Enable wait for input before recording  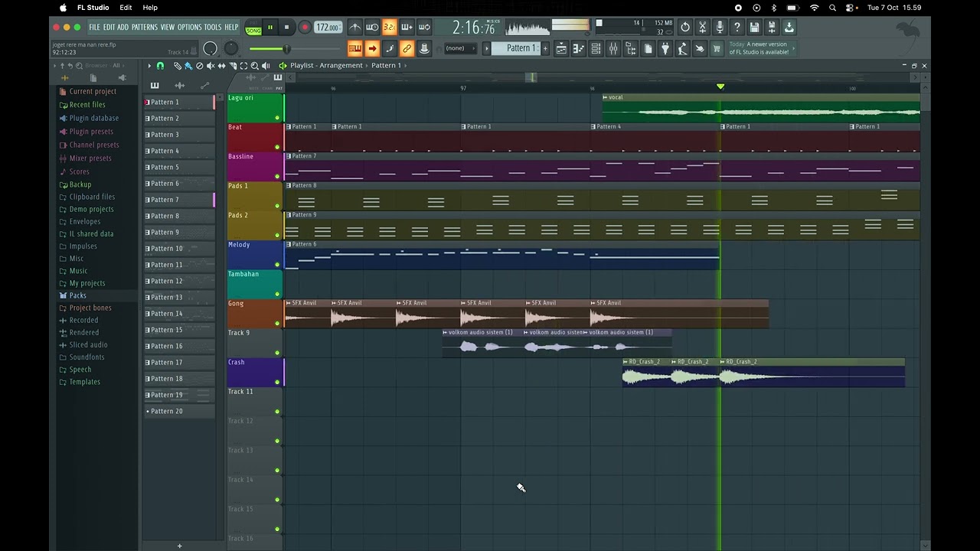[x=372, y=28]
